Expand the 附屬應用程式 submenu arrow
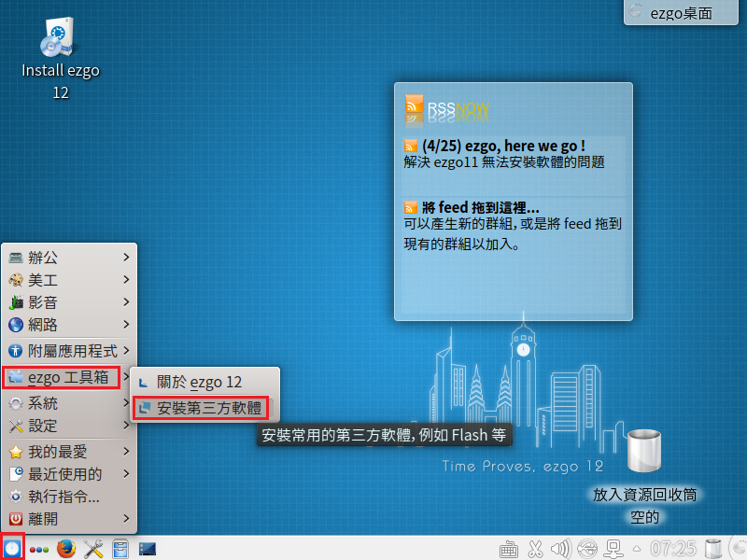The image size is (747, 560). point(126,351)
